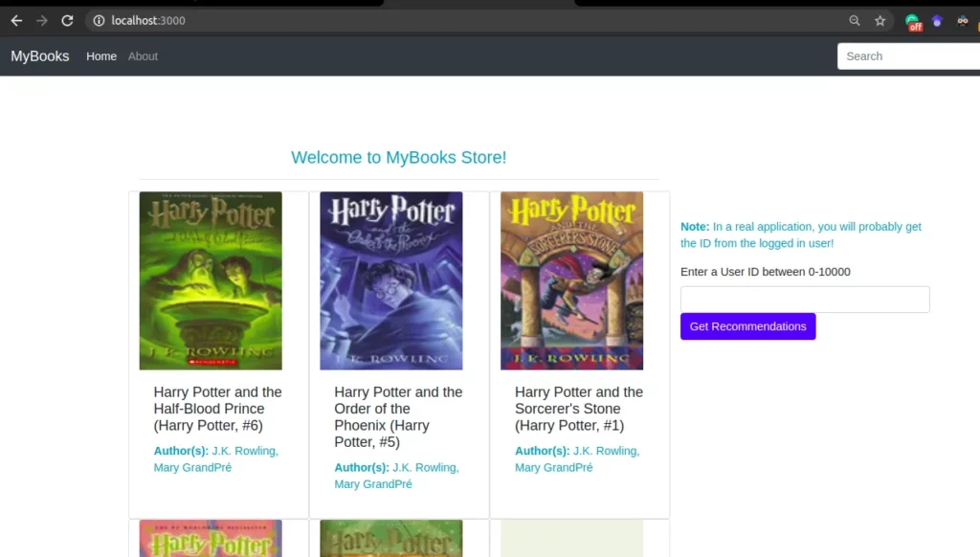Image resolution: width=980 pixels, height=557 pixels.
Task: Bookmark this page with the star icon
Action: tap(880, 21)
